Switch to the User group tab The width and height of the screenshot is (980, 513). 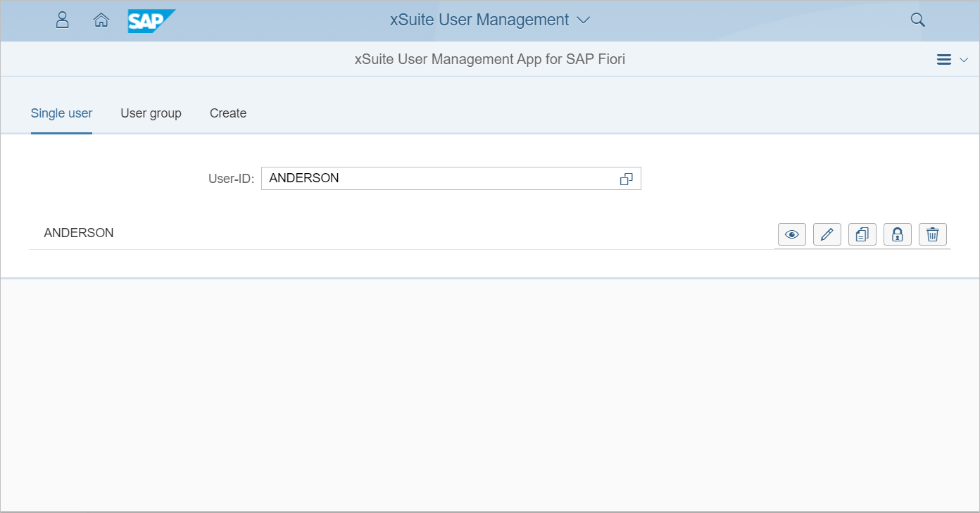point(151,113)
